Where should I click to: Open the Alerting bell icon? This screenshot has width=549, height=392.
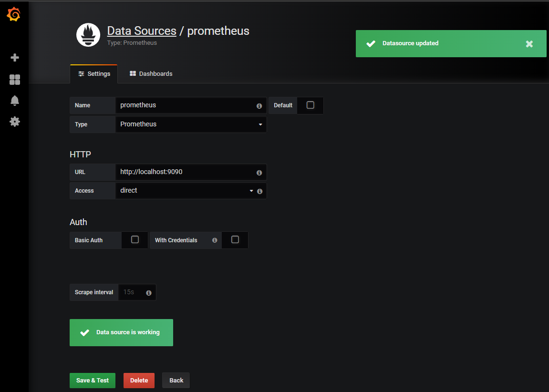tap(15, 101)
